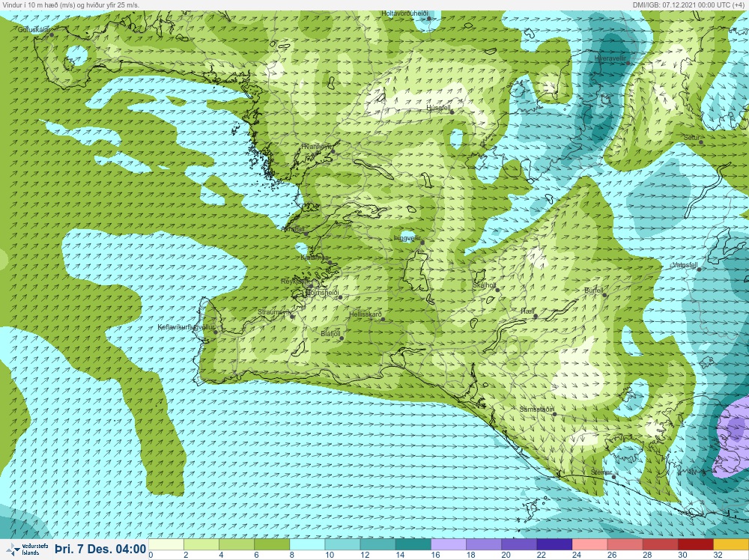
Task: Select the forecast time Þri. 7 Des. 04:00
Action: click(100, 549)
